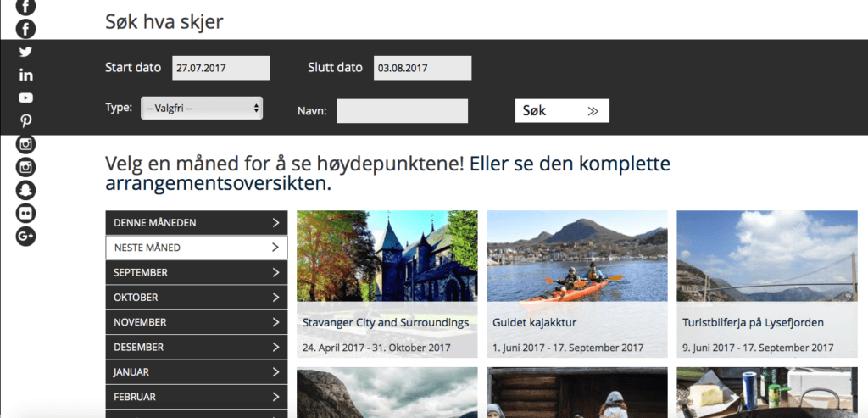Select NESTE MÅNED in the month list
This screenshot has height=418, width=868.
coord(197,248)
